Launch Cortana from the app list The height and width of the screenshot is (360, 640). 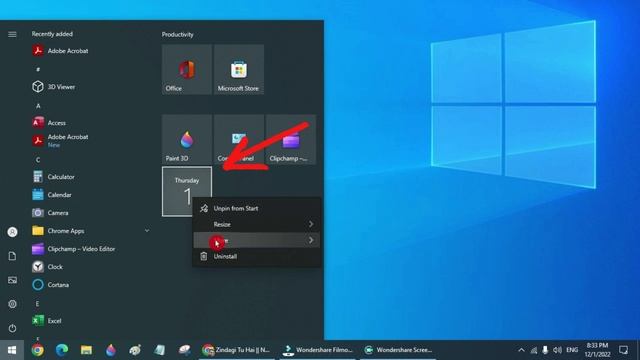click(51, 284)
